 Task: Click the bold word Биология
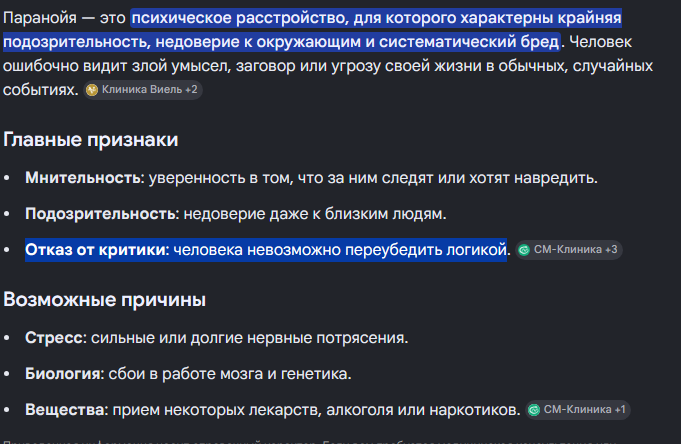coord(63,374)
